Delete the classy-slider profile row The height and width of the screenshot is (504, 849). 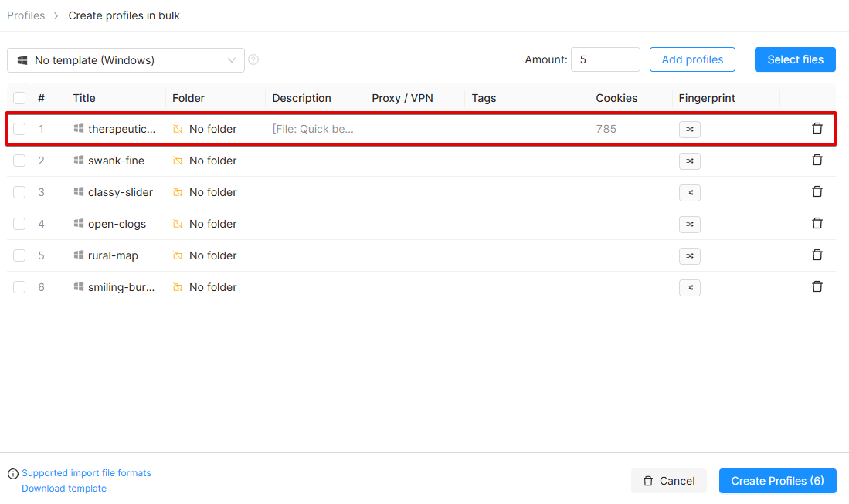pos(817,192)
